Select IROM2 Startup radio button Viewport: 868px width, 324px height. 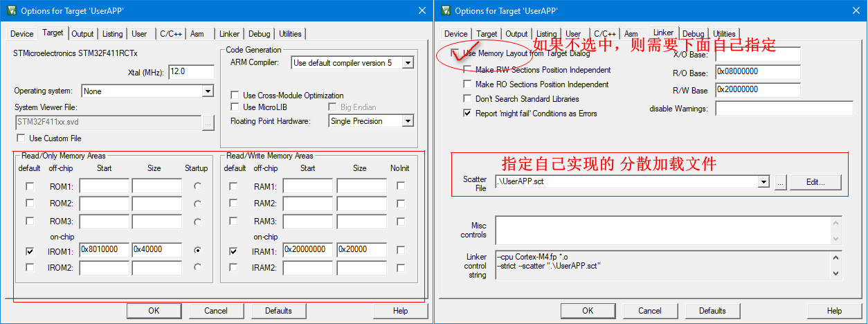click(x=198, y=267)
